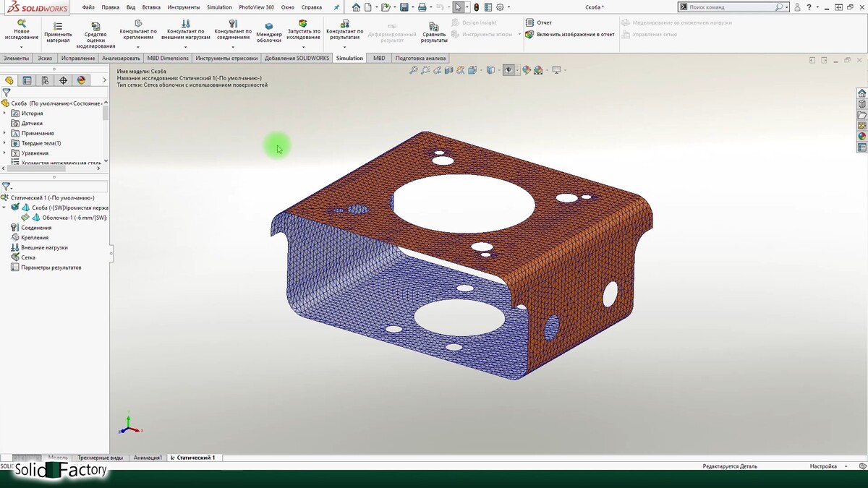This screenshot has width=868, height=488.
Task: Open the ConfigurationManager tab icon in the panel
Action: (45, 80)
